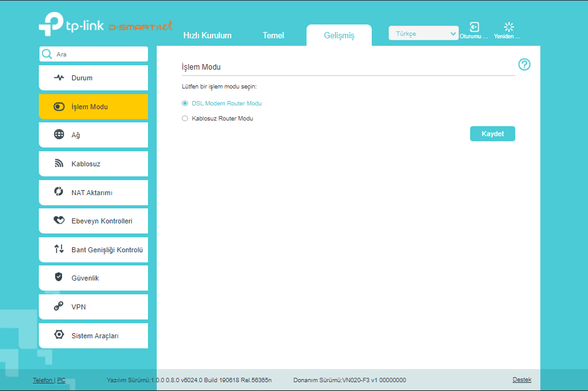
Task: Click the Oturumu label text
Action: 474,36
